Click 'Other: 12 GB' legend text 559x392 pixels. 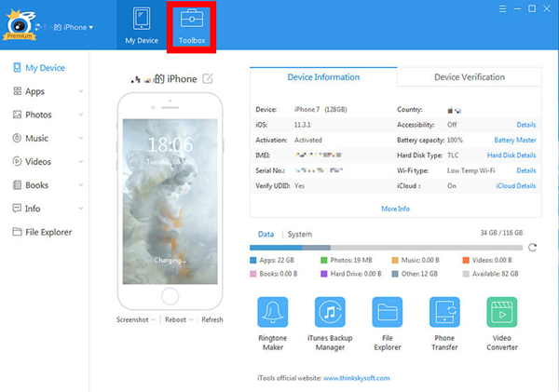419,274
